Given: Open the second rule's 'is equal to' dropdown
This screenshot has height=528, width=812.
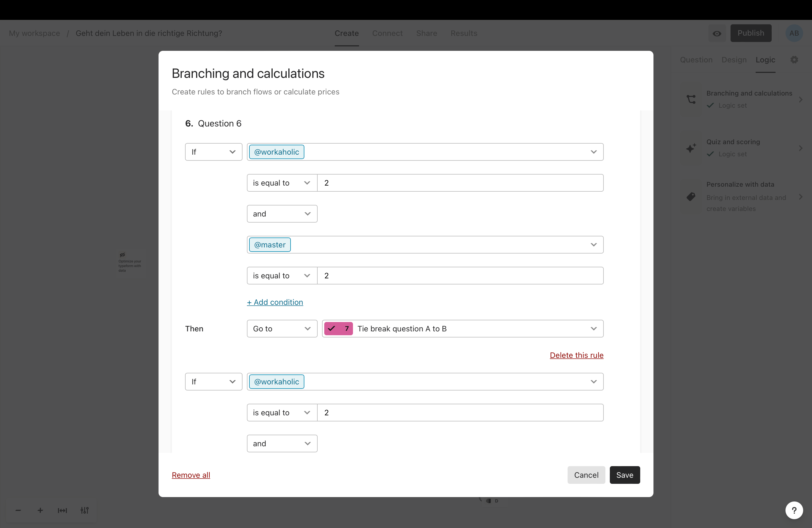Looking at the screenshot, I should pyautogui.click(x=282, y=413).
